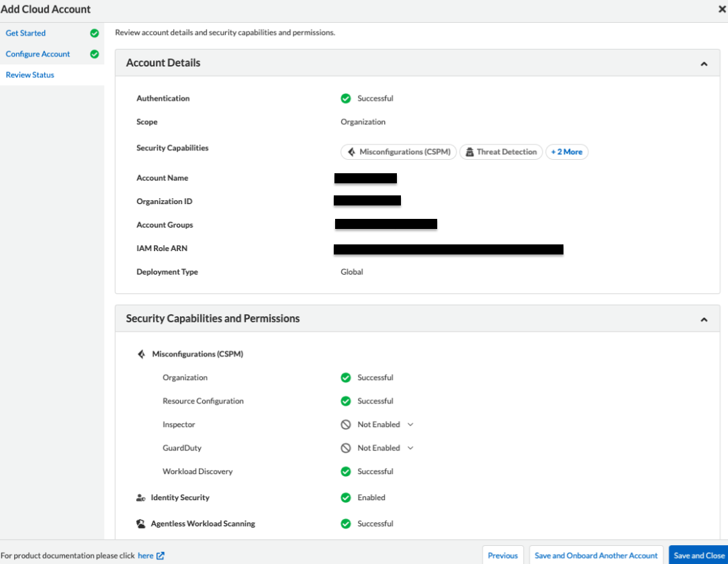
Task: Click the Identity Security heading icon
Action: coord(140,498)
